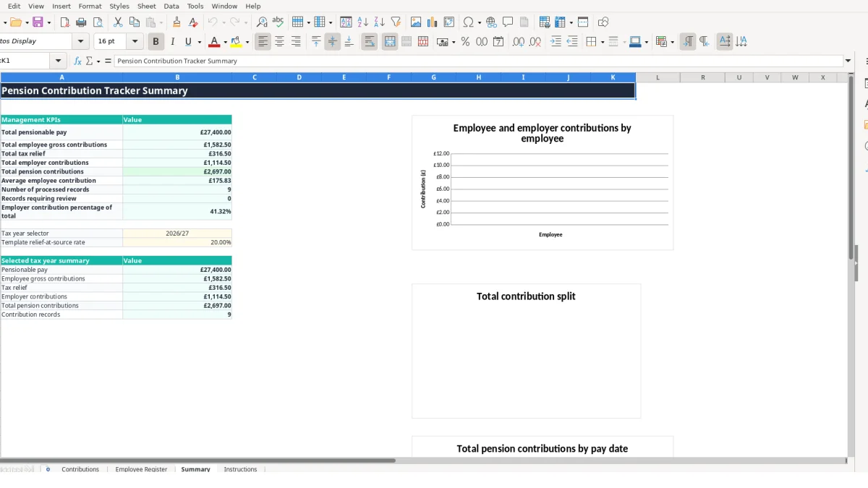Click the Increase Indent icon
This screenshot has height=488, width=868.
556,42
